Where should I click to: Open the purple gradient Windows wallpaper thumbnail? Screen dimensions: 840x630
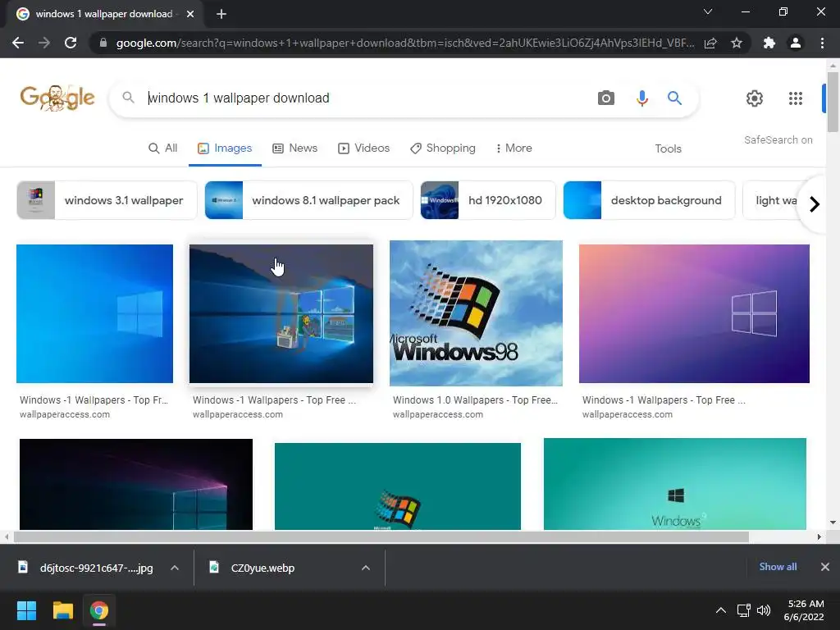(694, 314)
